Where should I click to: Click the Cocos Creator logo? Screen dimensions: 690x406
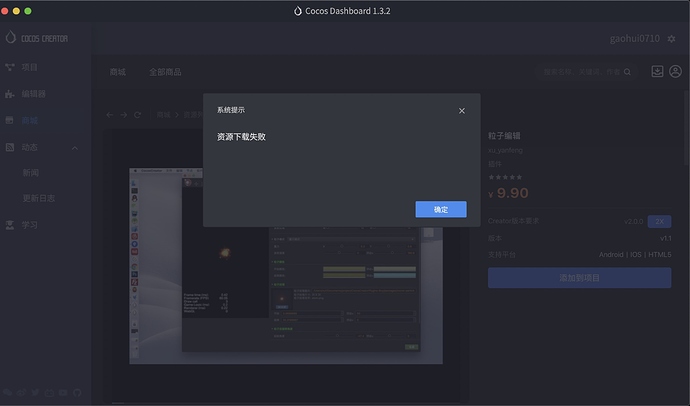[x=37, y=38]
